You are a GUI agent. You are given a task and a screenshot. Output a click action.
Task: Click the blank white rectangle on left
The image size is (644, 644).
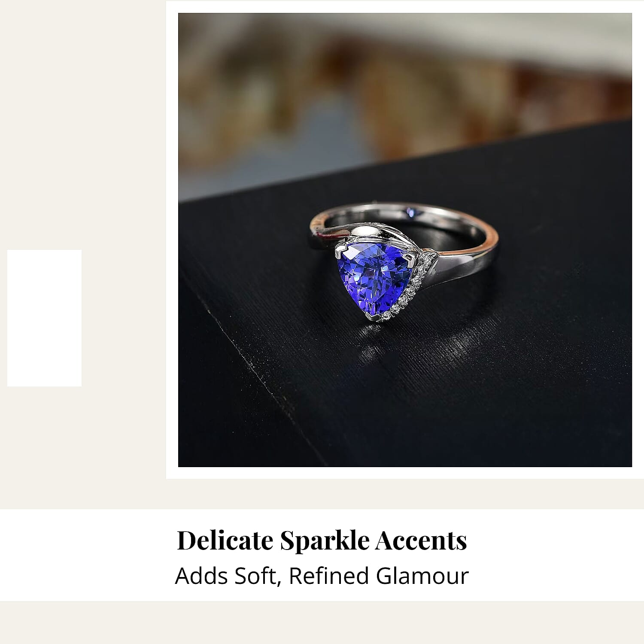click(x=44, y=318)
